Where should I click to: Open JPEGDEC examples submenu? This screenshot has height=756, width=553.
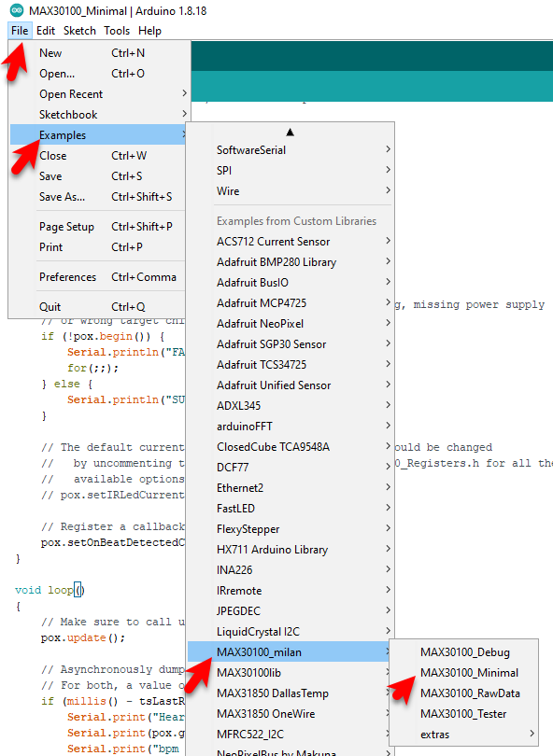(290, 611)
